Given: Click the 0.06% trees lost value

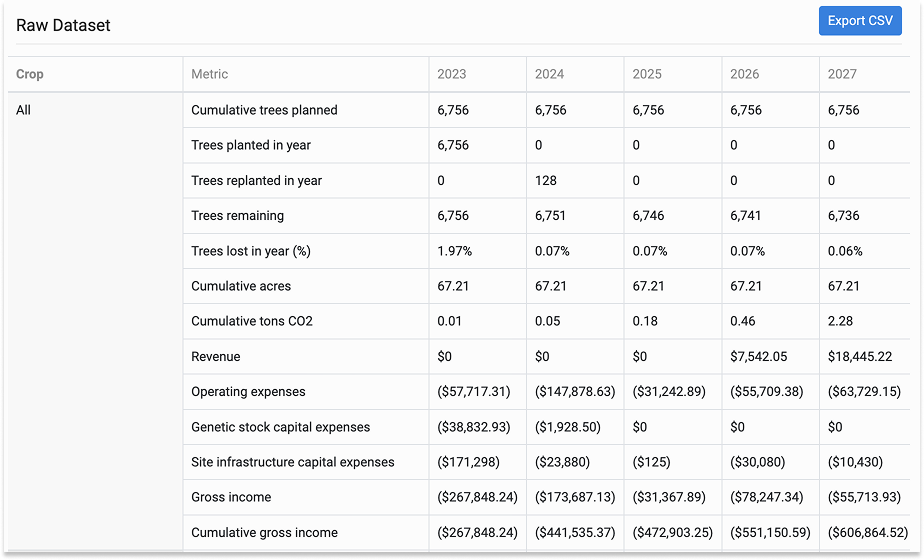Looking at the screenshot, I should [845, 251].
